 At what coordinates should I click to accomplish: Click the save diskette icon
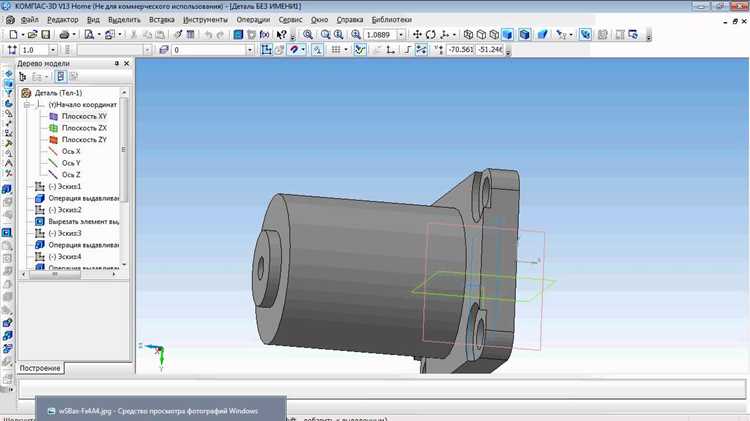pyautogui.click(x=45, y=34)
